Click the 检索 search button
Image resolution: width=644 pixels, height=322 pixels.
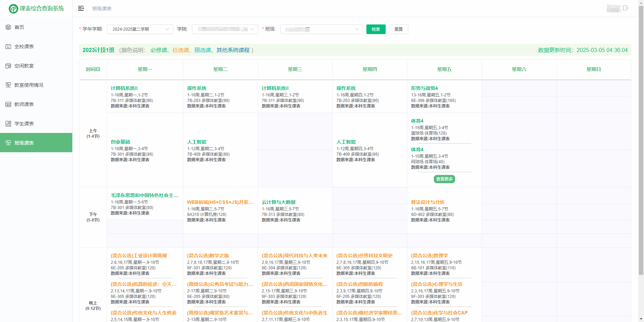point(376,29)
